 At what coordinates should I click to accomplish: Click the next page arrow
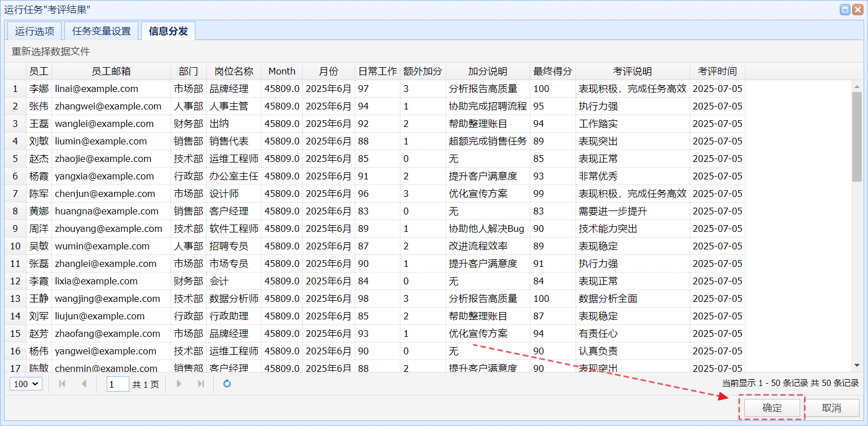179,384
